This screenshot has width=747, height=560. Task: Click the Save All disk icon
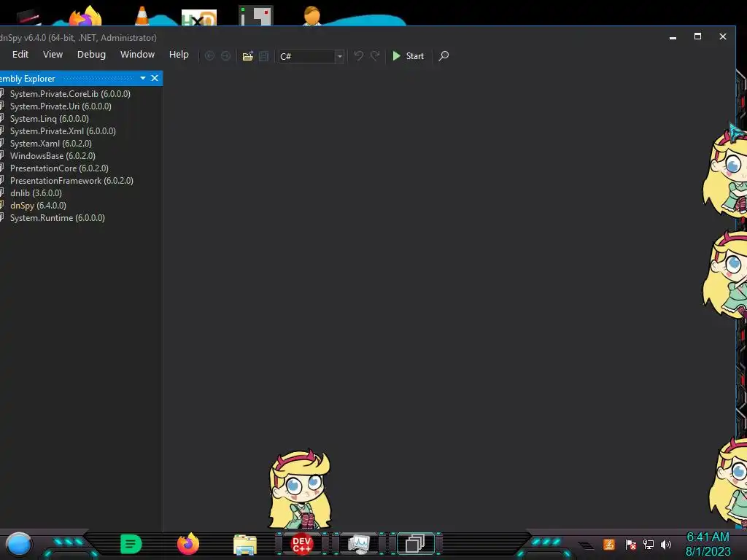(x=263, y=56)
